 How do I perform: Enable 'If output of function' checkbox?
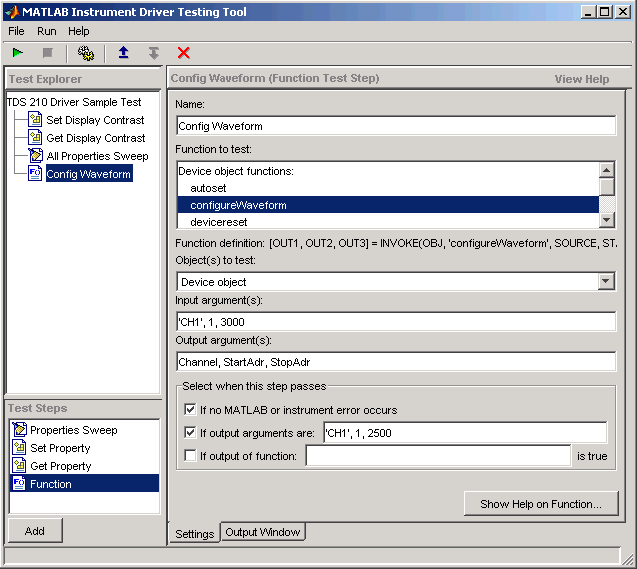(x=190, y=456)
